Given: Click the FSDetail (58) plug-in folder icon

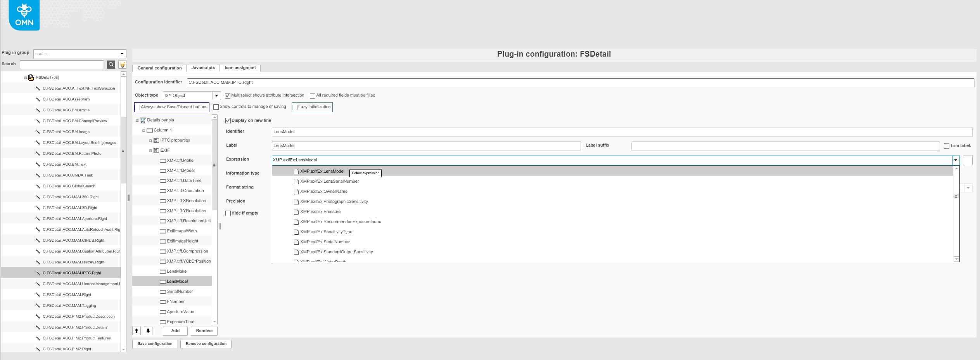Looking at the screenshot, I should pyautogui.click(x=31, y=78).
